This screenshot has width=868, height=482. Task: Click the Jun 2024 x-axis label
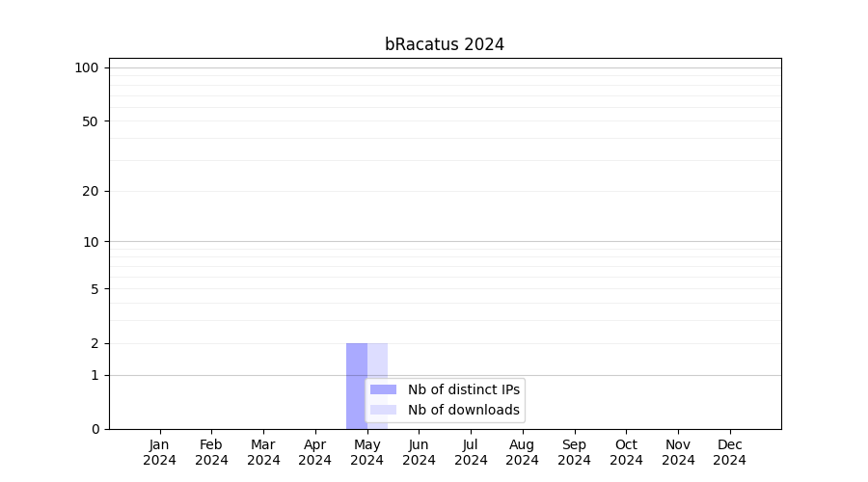pos(419,452)
